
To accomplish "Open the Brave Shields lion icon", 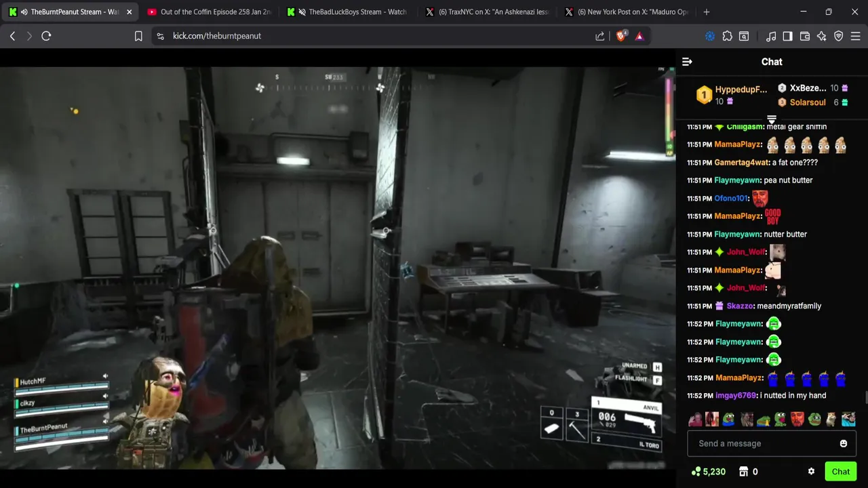I will 620,36.
